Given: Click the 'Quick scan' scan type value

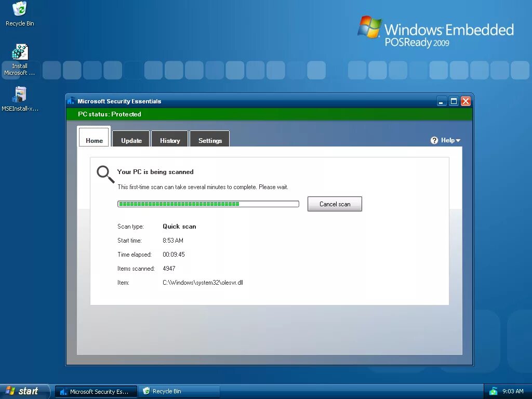Looking at the screenshot, I should [x=179, y=227].
